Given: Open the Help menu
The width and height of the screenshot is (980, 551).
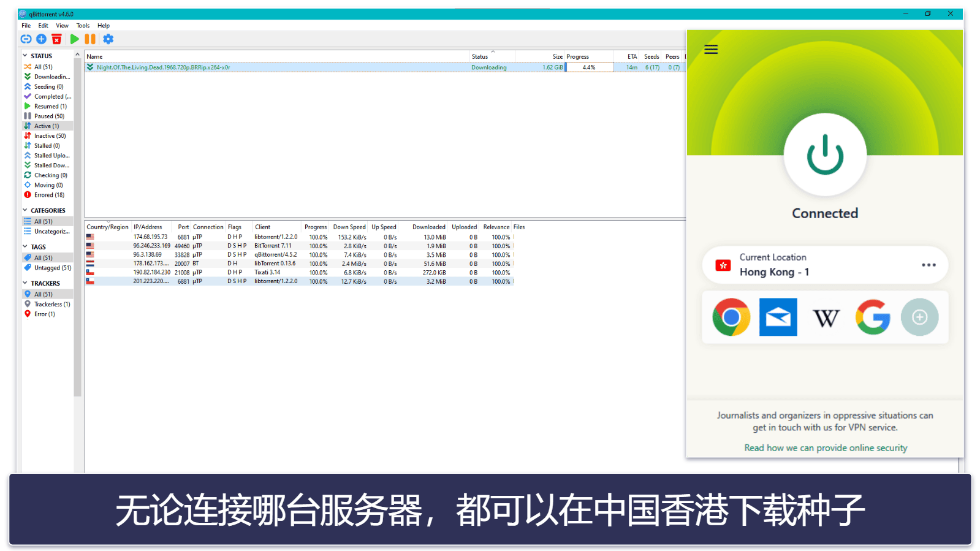Looking at the screenshot, I should click(x=104, y=26).
